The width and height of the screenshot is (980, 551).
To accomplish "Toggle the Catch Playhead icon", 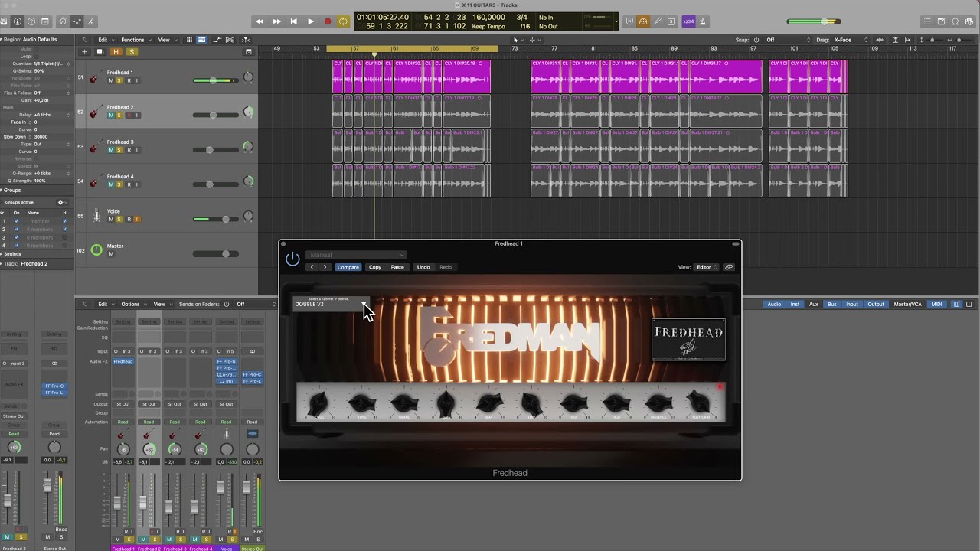I will [x=246, y=40].
